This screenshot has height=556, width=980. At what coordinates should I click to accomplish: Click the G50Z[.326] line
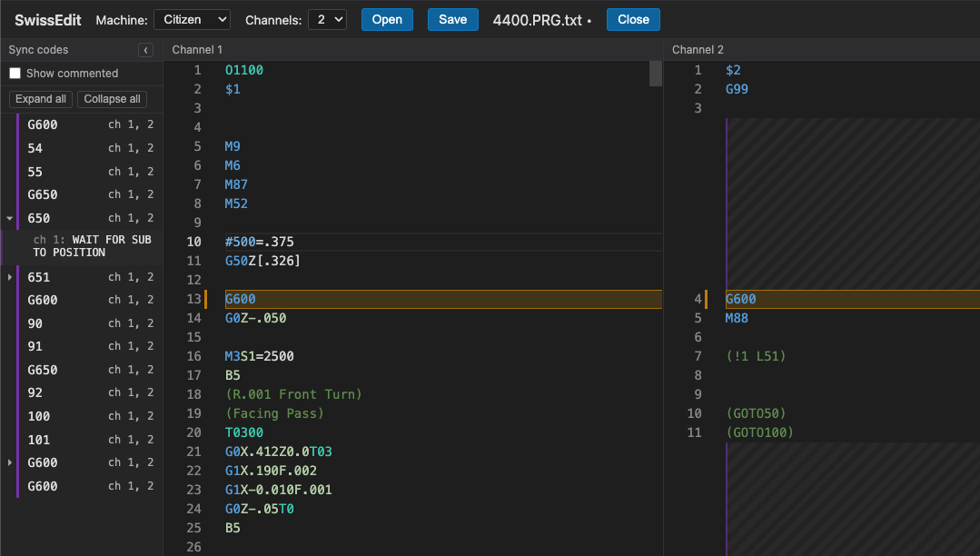[x=262, y=261]
